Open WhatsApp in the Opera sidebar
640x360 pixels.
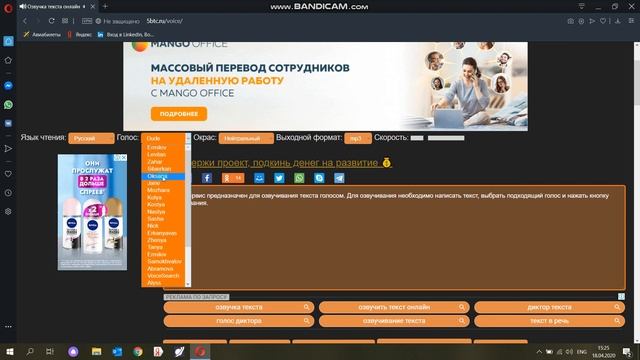click(8, 105)
